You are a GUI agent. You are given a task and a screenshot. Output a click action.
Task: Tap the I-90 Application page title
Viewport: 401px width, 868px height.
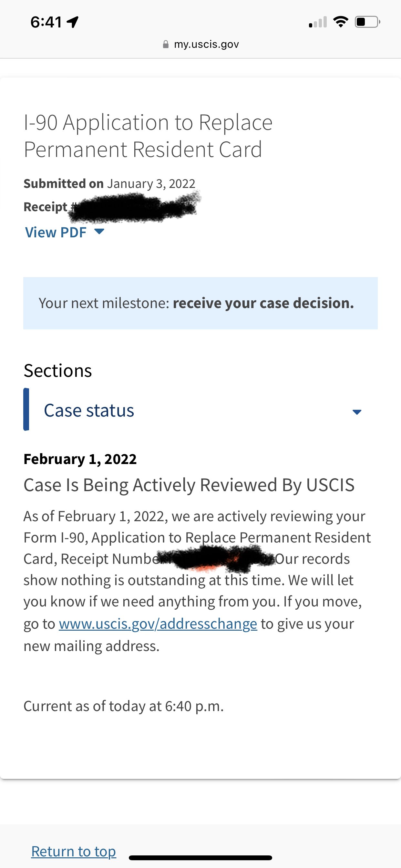(148, 135)
